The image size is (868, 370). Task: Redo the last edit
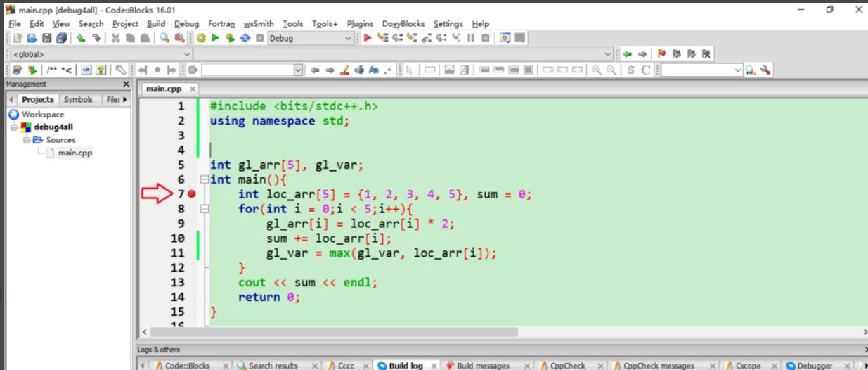click(x=96, y=38)
